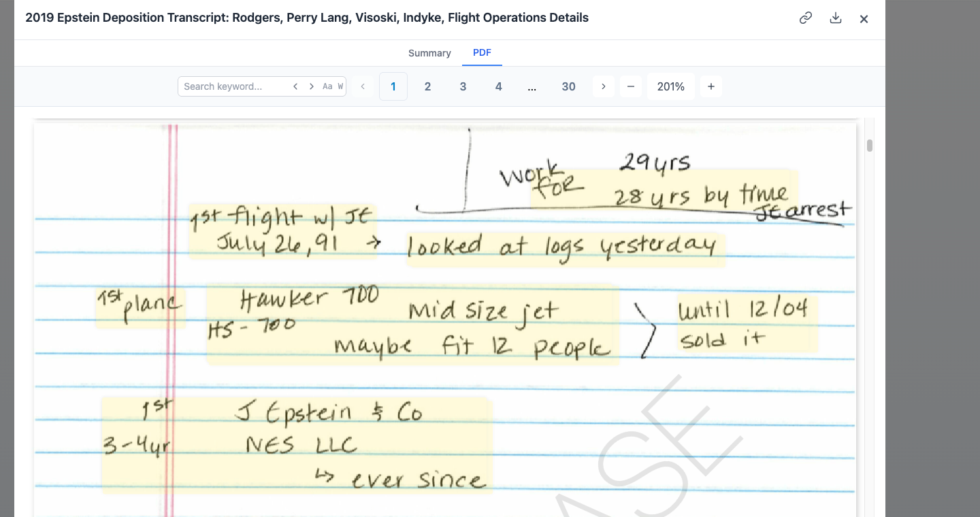This screenshot has width=980, height=517.
Task: Focus the Search keyword field
Action: (235, 86)
